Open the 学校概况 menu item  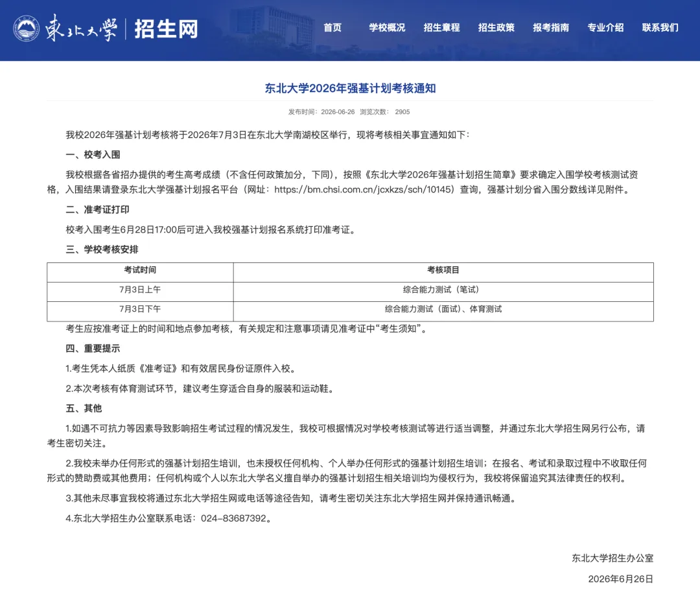point(387,28)
